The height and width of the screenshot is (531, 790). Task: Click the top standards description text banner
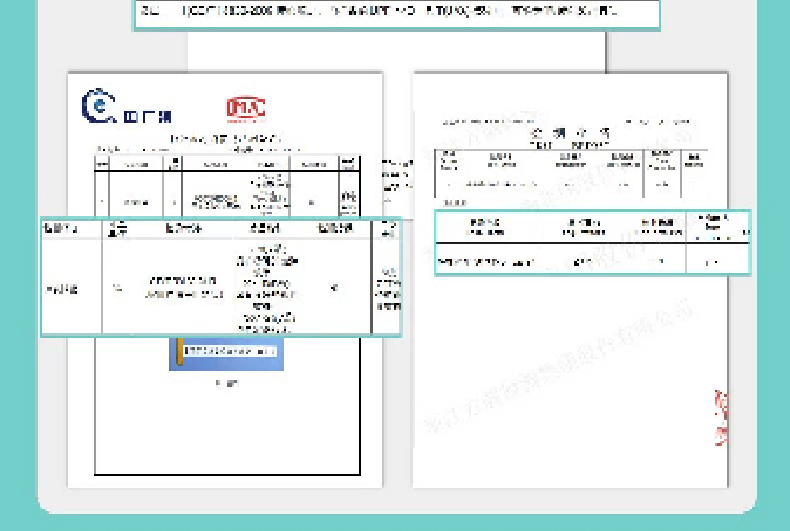pyautogui.click(x=396, y=13)
